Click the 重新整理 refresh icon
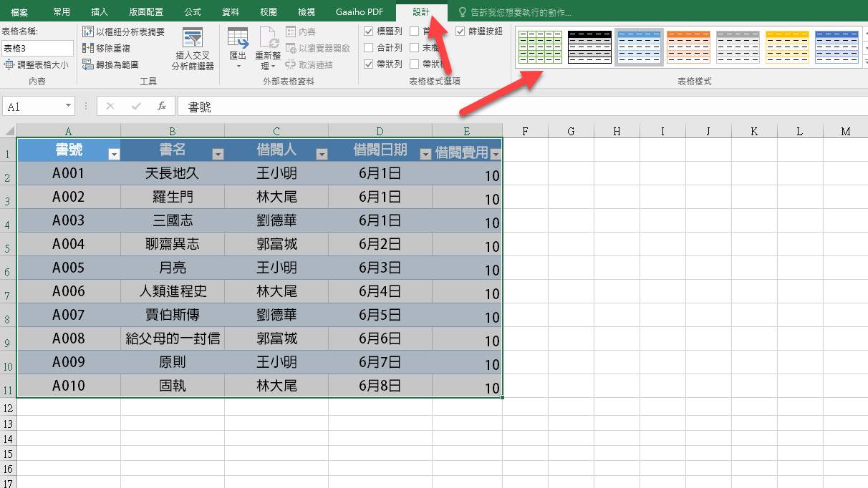 269,39
